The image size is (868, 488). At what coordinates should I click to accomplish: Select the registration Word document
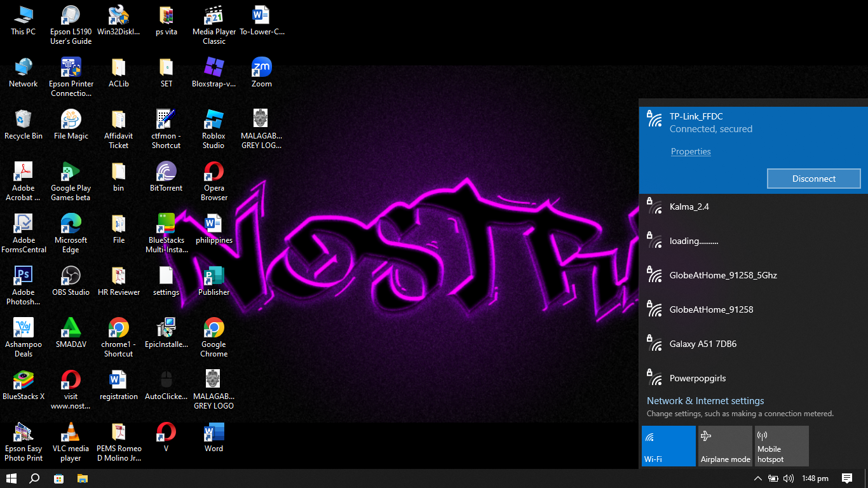click(x=119, y=385)
